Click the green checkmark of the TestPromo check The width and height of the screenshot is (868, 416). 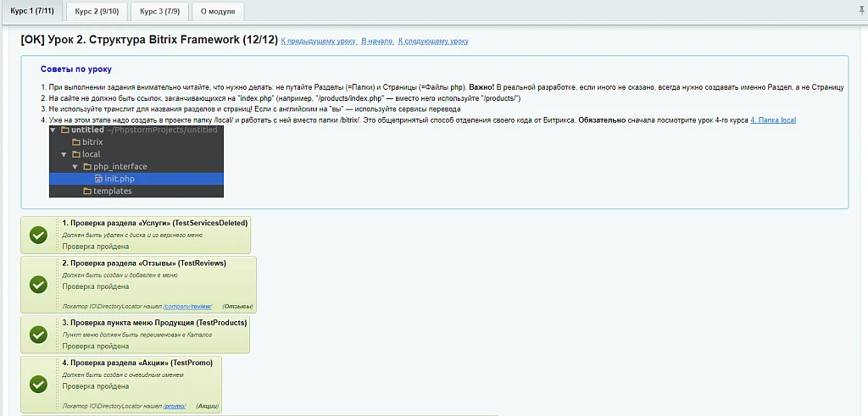click(x=38, y=384)
